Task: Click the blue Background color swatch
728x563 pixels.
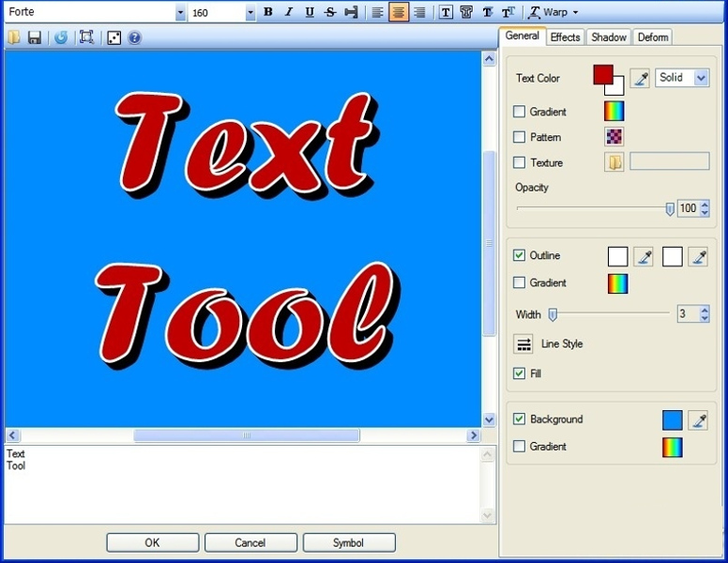Action: click(x=673, y=420)
